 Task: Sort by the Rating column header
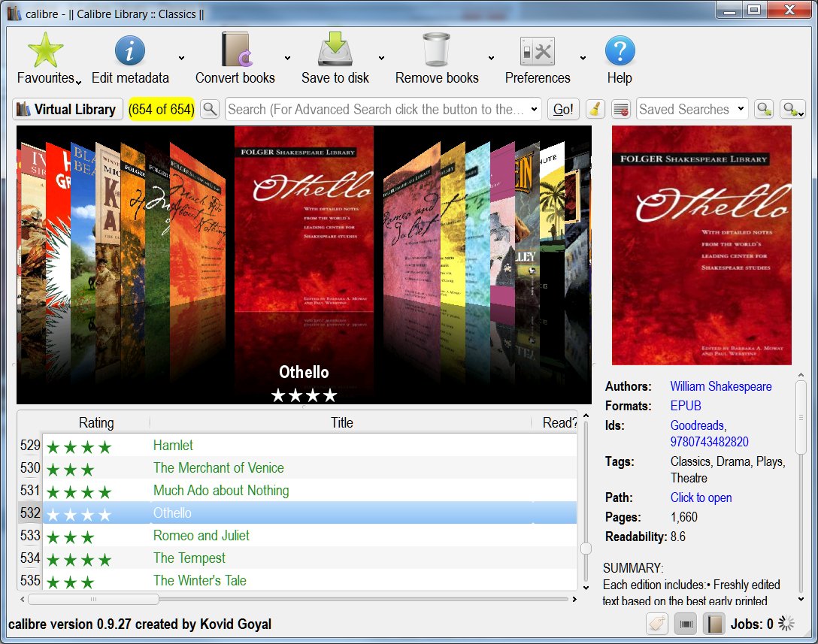(96, 422)
